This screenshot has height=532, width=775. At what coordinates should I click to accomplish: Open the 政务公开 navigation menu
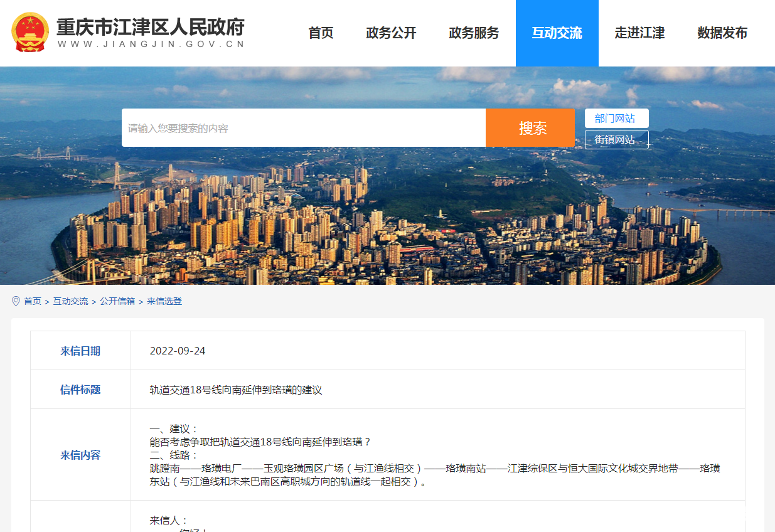tap(391, 33)
